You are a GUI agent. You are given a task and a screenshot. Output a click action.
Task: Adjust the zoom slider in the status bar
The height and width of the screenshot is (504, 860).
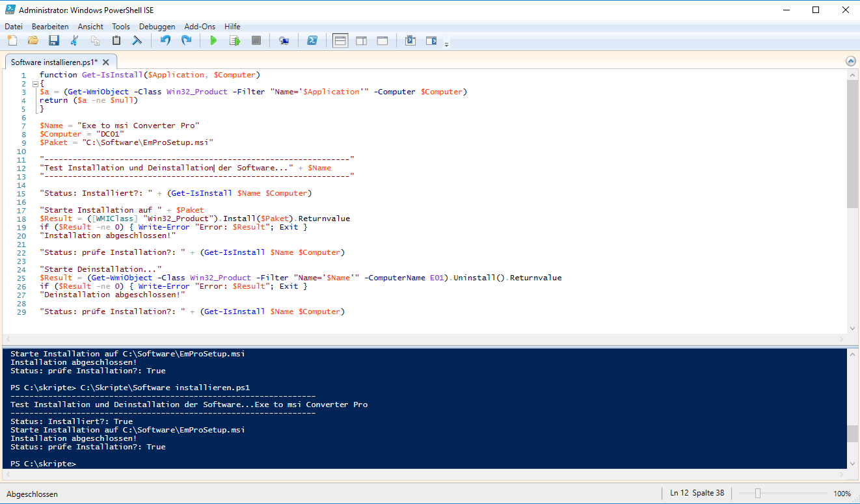[x=757, y=494]
